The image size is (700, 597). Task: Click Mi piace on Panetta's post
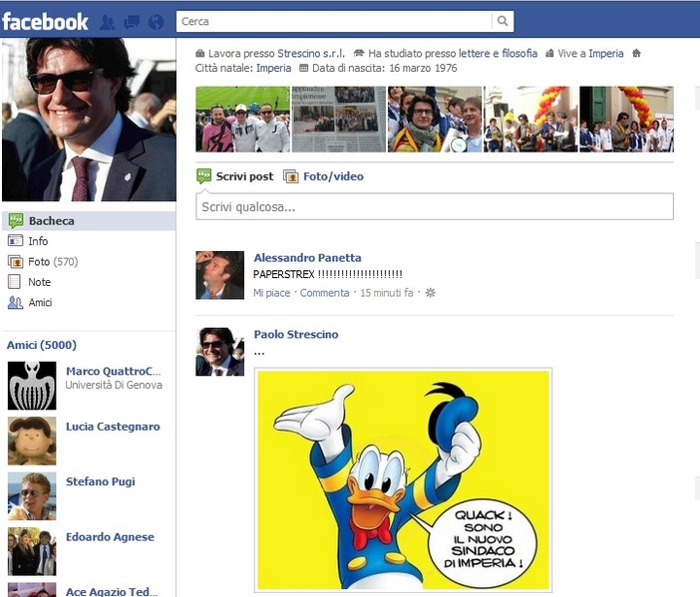(x=271, y=293)
